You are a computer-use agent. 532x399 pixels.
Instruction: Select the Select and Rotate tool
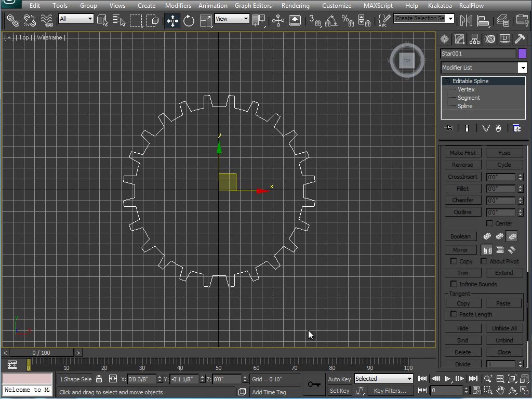189,20
